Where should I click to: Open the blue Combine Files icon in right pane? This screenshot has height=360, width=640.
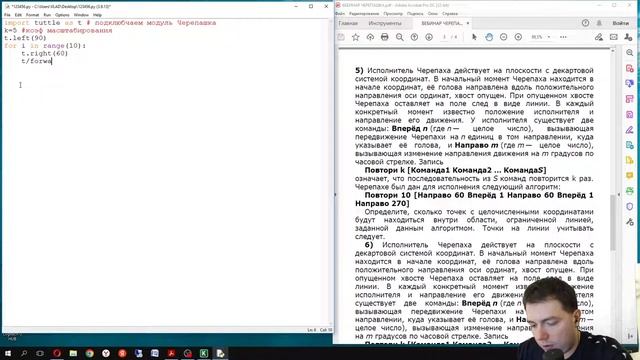[630, 84]
